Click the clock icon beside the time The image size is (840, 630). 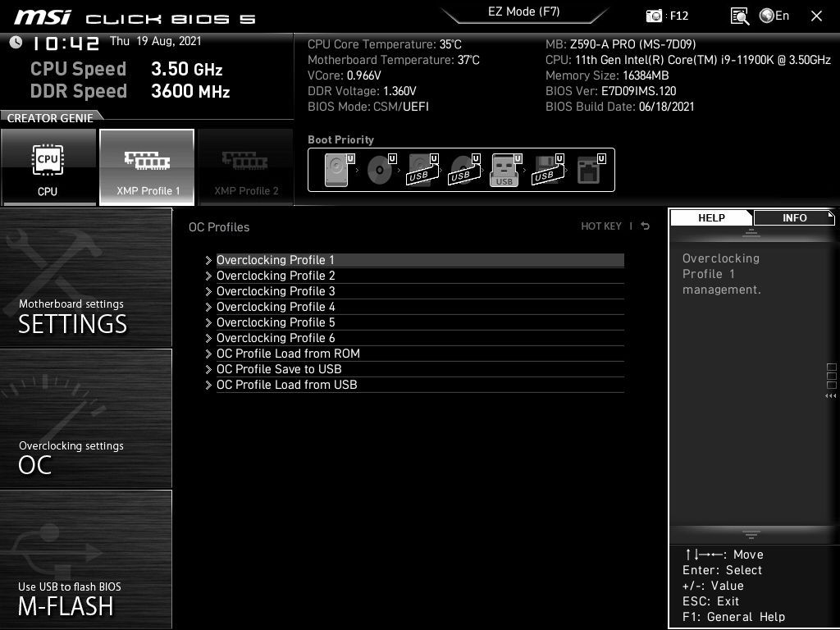tap(16, 43)
